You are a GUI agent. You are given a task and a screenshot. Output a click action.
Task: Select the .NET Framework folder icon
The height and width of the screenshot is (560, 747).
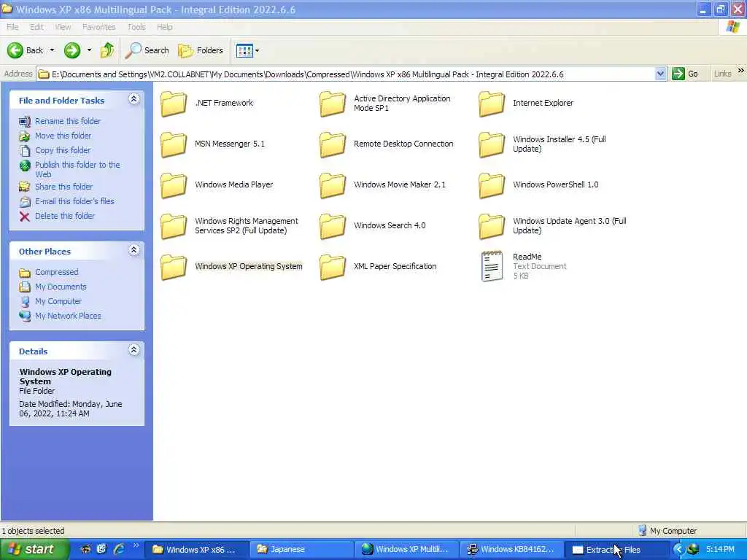(174, 104)
